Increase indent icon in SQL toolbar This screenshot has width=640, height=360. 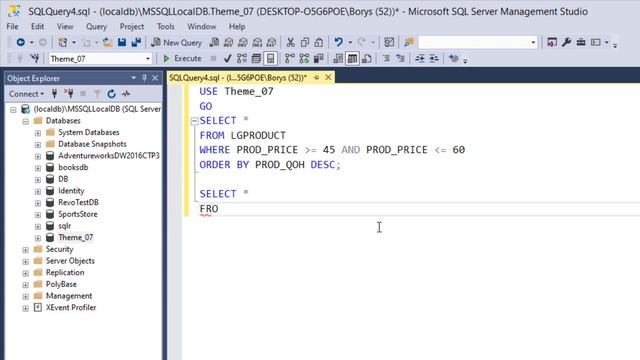[434, 59]
